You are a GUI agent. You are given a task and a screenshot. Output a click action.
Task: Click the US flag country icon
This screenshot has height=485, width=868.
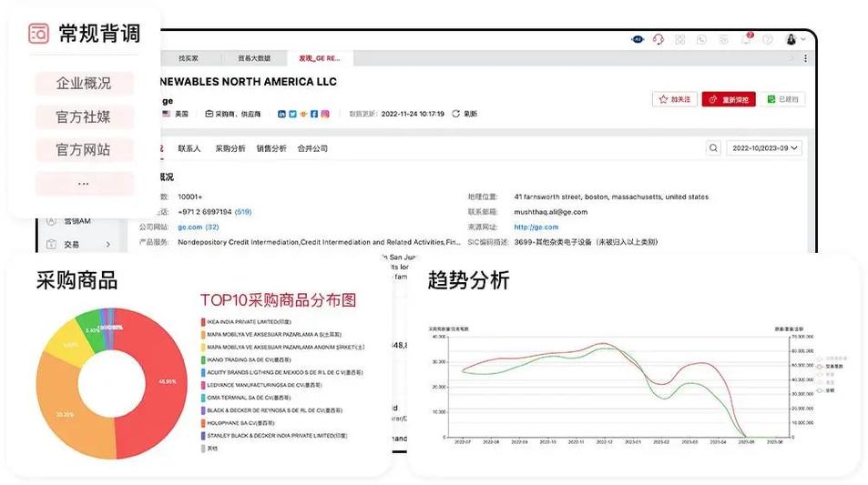coord(166,114)
